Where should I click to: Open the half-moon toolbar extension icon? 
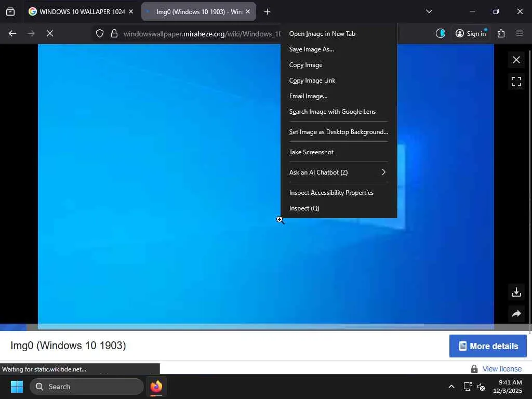click(441, 33)
